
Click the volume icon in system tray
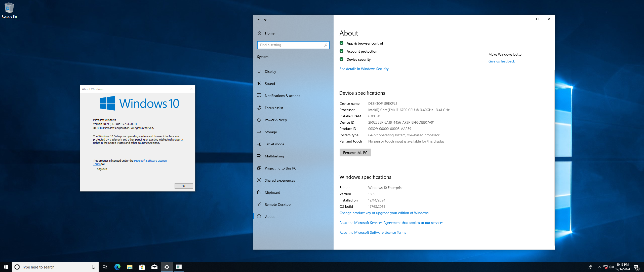point(612,267)
